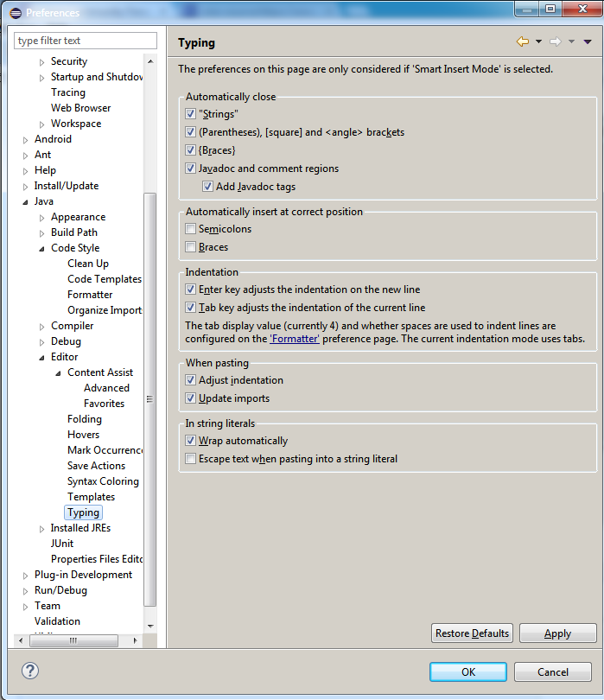Expand the Run/Debug tree node

pos(25,591)
